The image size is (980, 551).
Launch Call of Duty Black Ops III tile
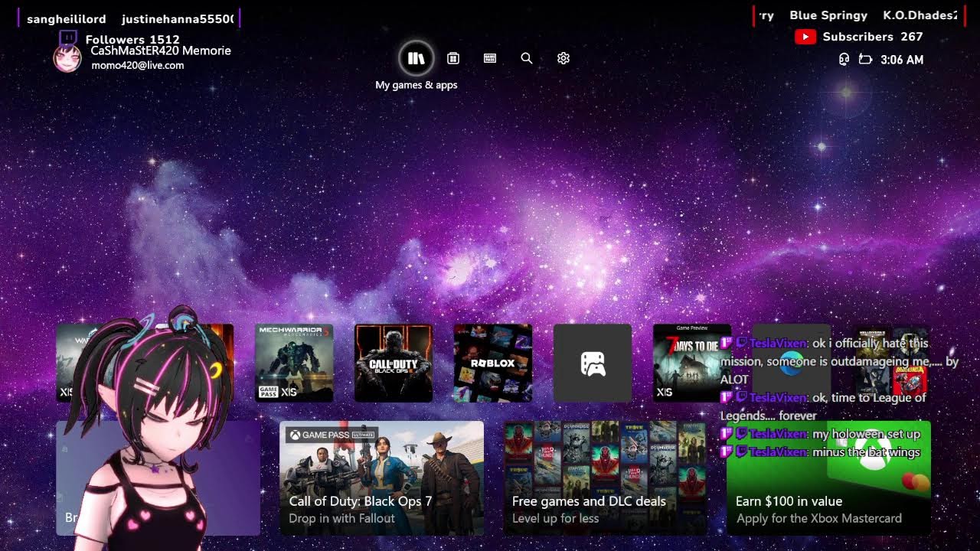tap(394, 364)
